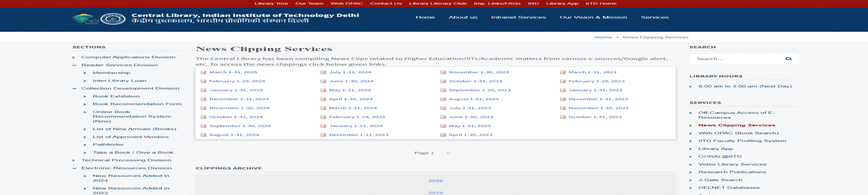
Task: Click Home in breadcrumb
Action: pyautogui.click(x=603, y=37)
